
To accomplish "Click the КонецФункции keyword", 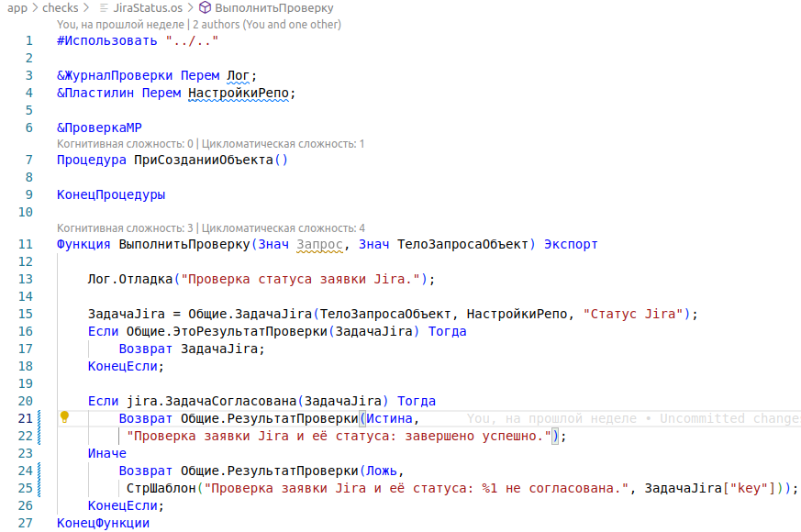I will click(103, 524).
